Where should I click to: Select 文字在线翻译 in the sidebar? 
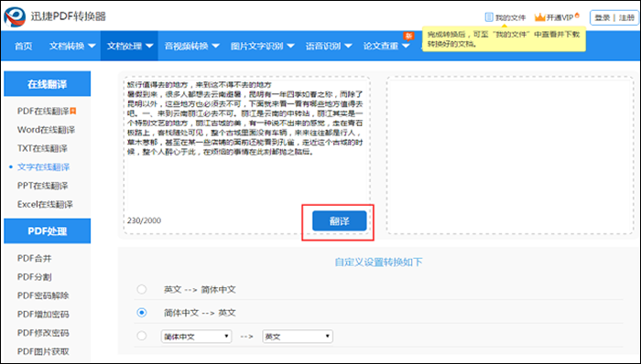43,166
